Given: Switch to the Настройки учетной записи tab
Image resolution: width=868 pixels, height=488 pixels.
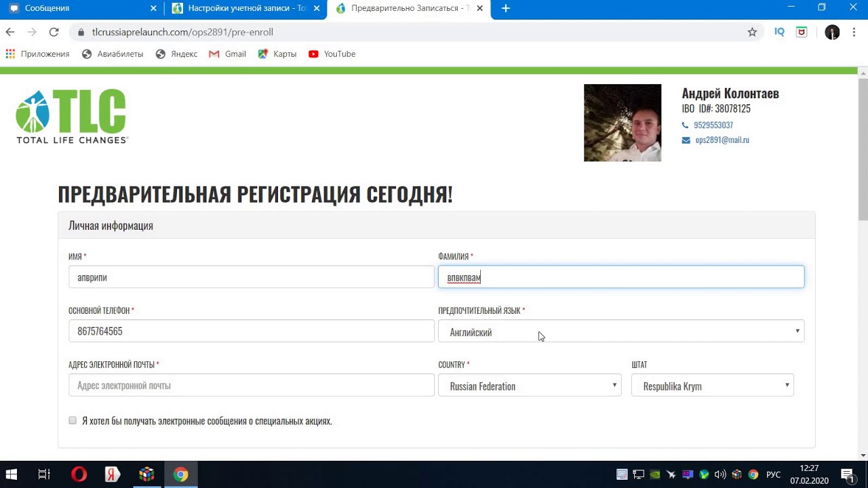Looking at the screenshot, I should [245, 8].
